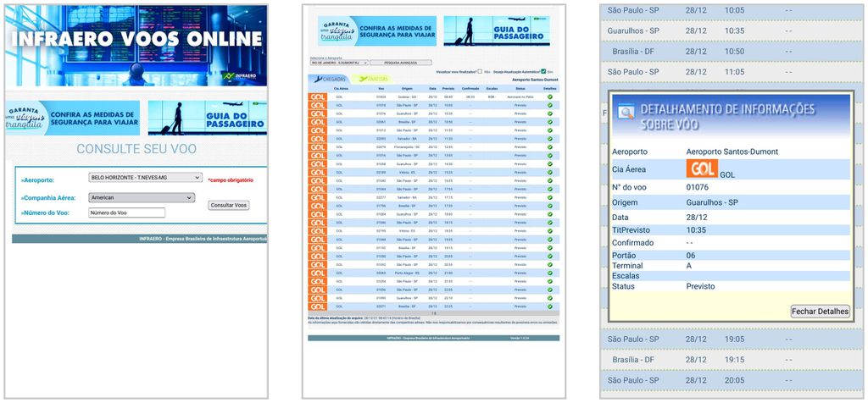Click flight number '01076' in details popup

[x=698, y=187]
